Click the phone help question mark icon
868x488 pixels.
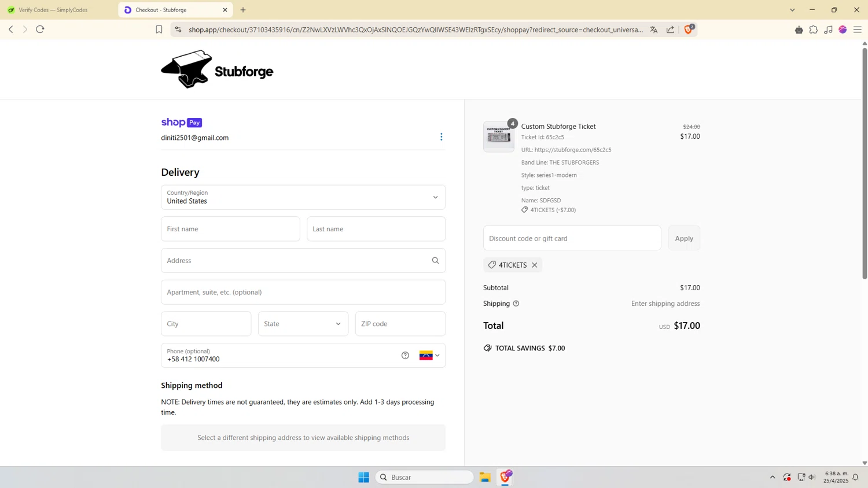[x=405, y=356]
